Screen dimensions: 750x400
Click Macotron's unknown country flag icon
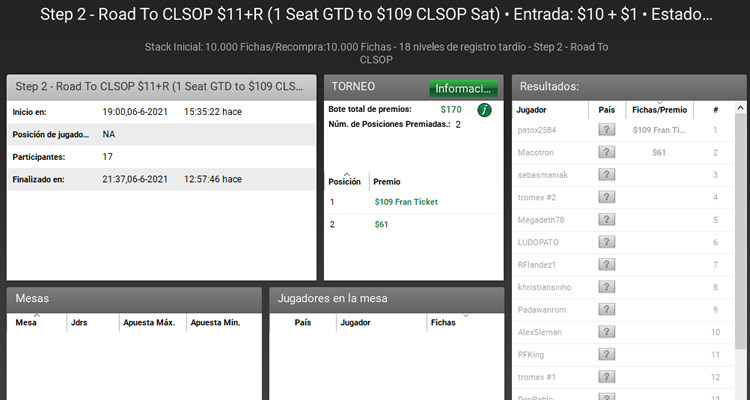pyautogui.click(x=606, y=152)
